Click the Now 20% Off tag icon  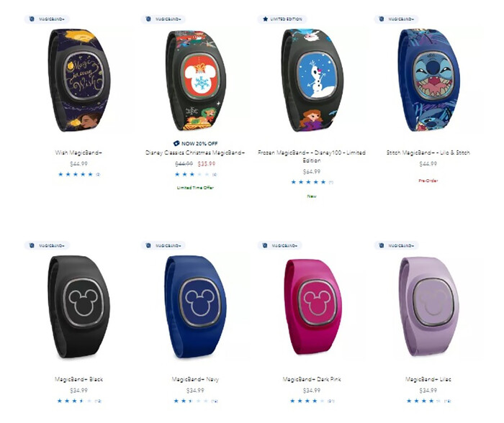coord(176,143)
